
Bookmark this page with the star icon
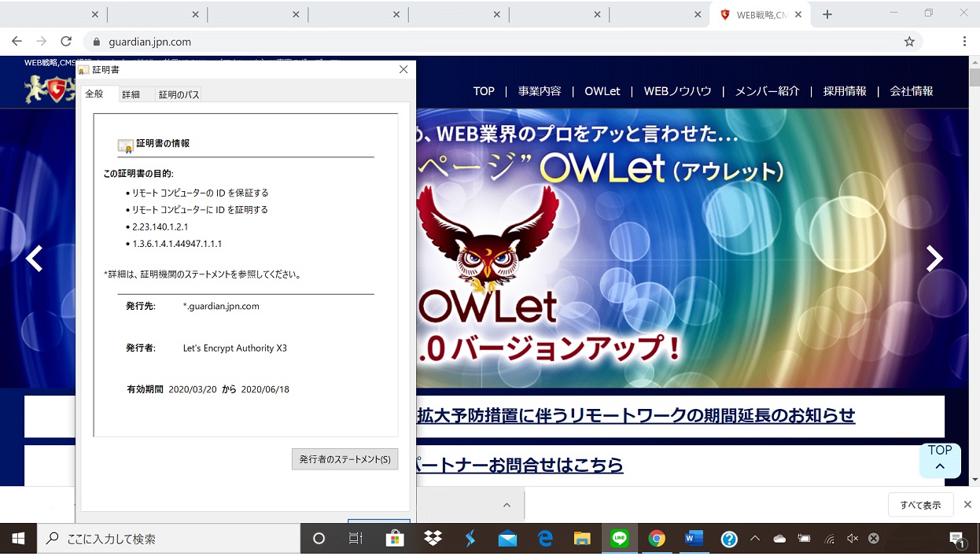909,42
